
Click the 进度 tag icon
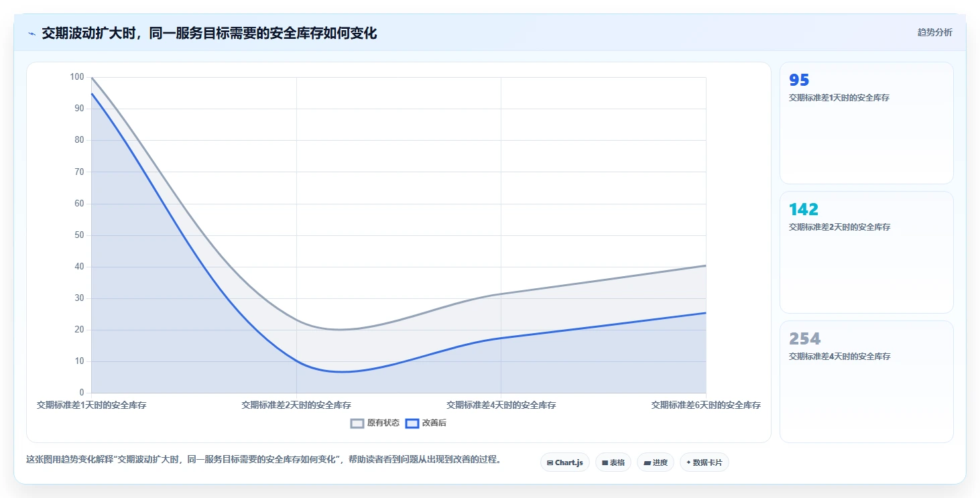[x=647, y=462]
